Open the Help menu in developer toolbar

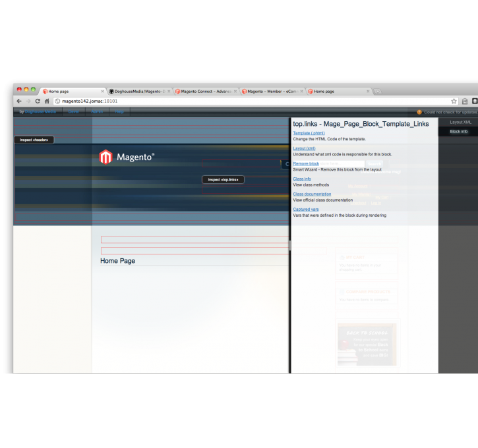click(x=119, y=112)
